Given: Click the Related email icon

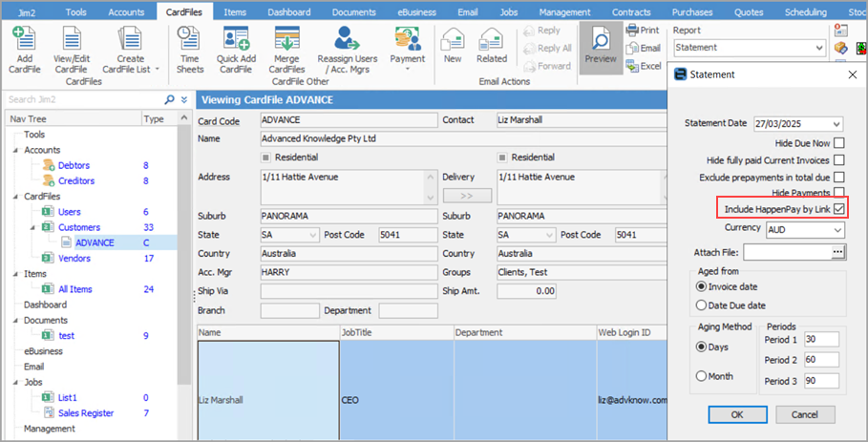Looking at the screenshot, I should (x=491, y=40).
